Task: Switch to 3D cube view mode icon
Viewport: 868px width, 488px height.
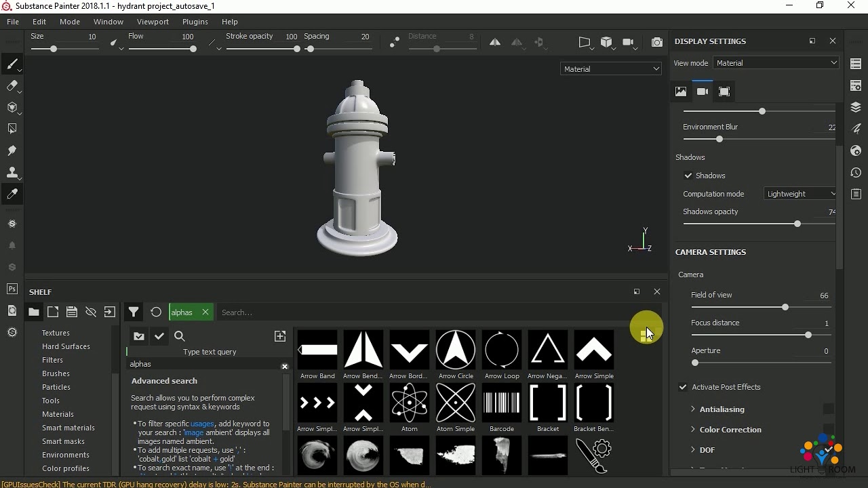Action: click(x=607, y=42)
